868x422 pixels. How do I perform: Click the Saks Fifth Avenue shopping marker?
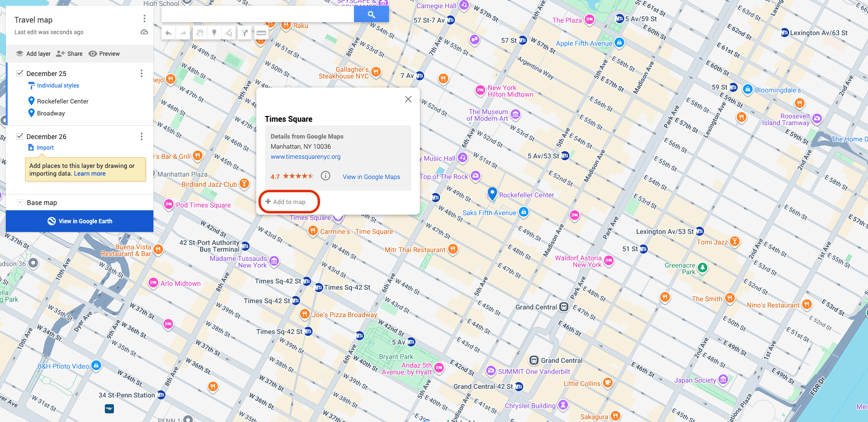(x=524, y=212)
